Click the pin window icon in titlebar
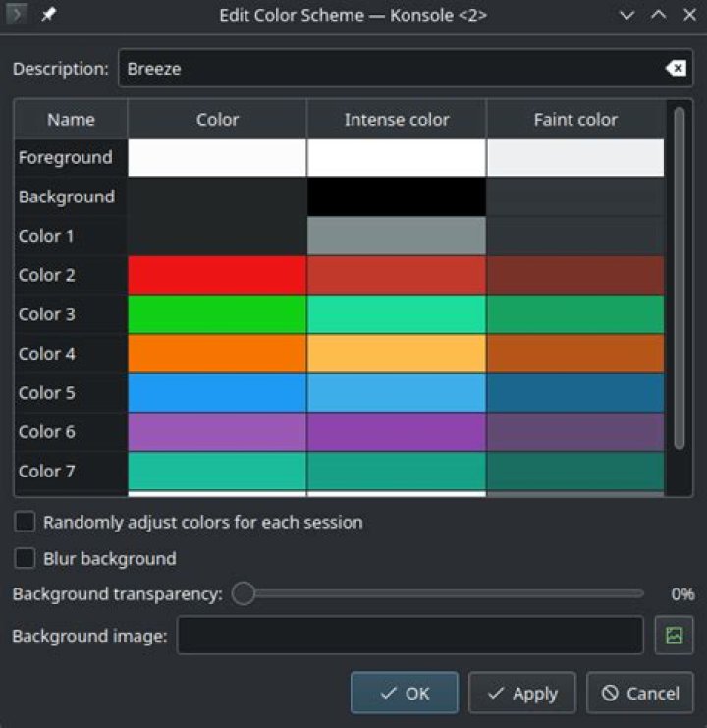Image resolution: width=707 pixels, height=728 pixels. (x=48, y=15)
